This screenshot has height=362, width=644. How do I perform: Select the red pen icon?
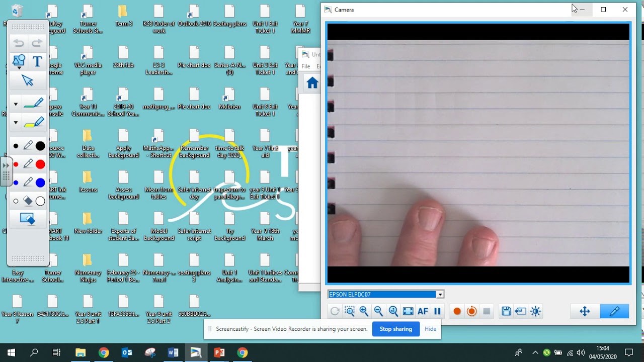tap(28, 164)
